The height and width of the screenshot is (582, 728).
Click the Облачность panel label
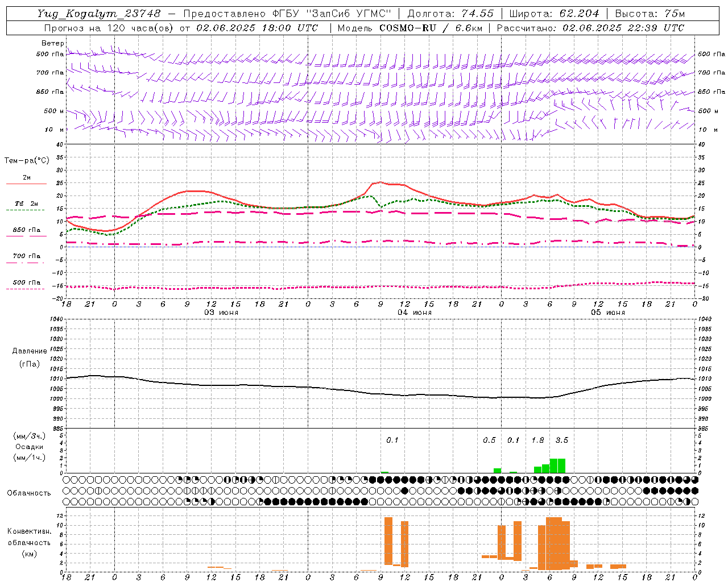29,493
